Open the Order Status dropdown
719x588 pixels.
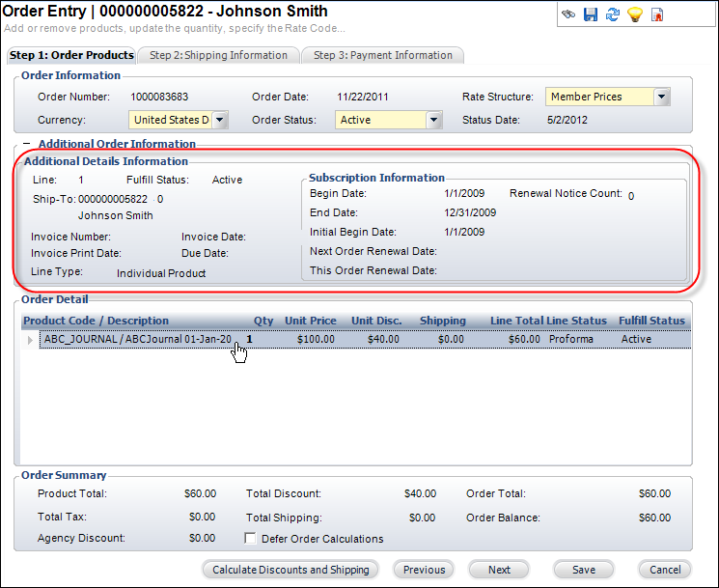pos(433,120)
